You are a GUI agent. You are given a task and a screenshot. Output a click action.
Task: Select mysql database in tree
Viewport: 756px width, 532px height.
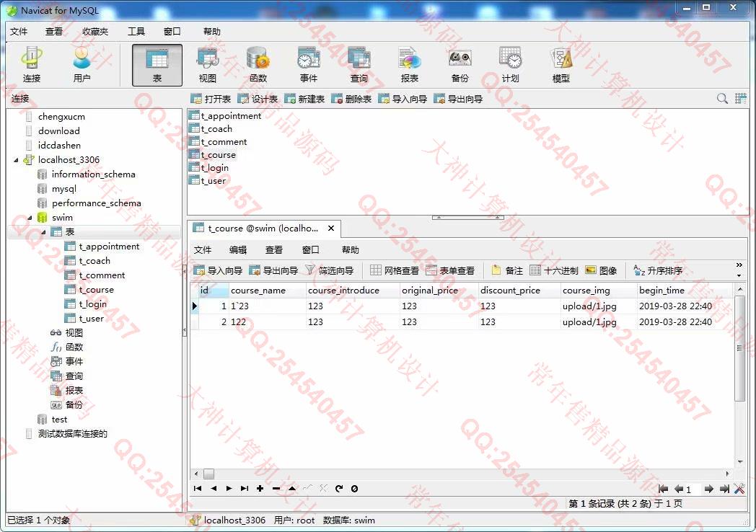(x=64, y=189)
